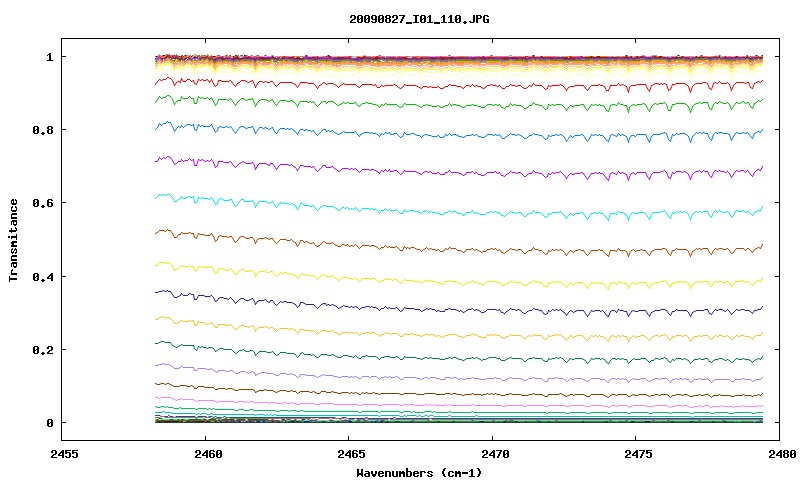Click the x-axis tick label 2475
The width and height of the screenshot is (800, 480).
click(x=638, y=454)
